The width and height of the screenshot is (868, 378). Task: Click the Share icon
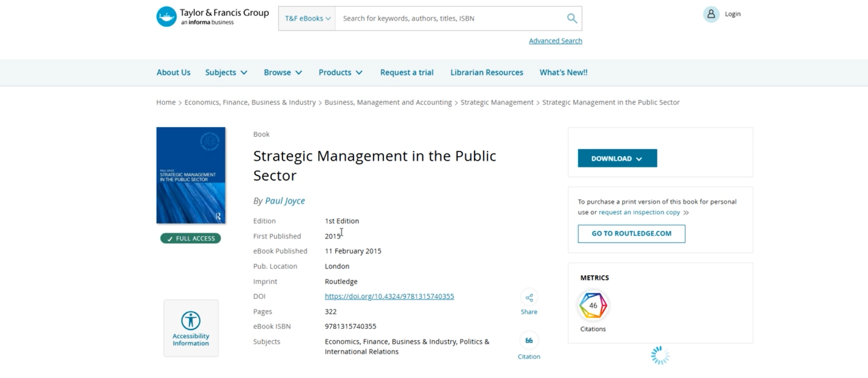(529, 298)
